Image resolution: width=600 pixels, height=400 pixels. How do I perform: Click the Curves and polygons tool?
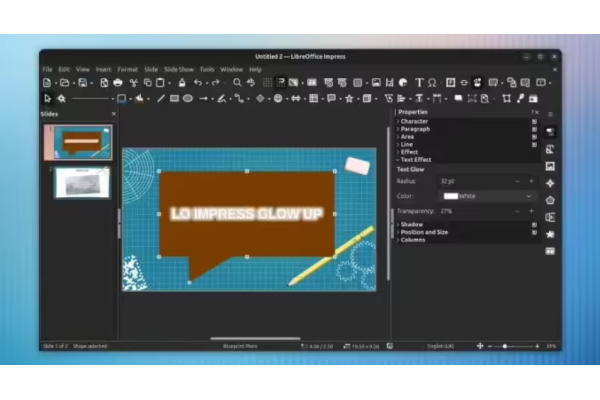point(222,99)
